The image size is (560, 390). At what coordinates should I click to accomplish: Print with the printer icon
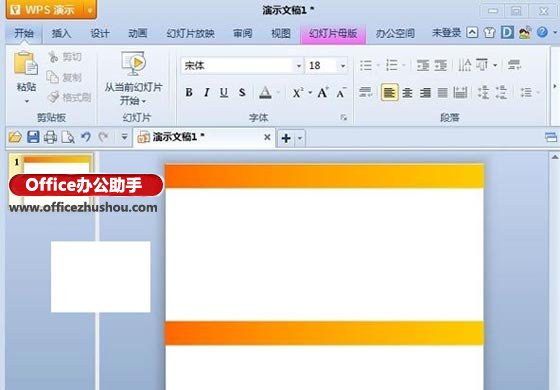(x=50, y=137)
